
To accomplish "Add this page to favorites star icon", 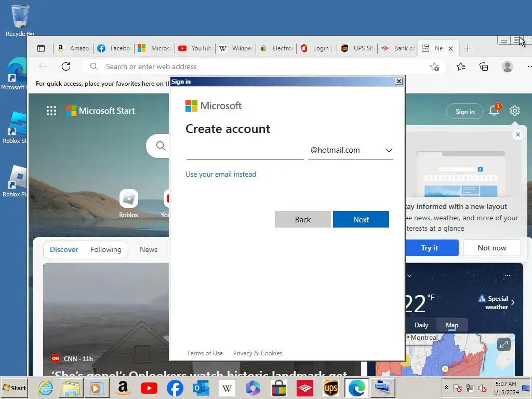I will (x=434, y=67).
